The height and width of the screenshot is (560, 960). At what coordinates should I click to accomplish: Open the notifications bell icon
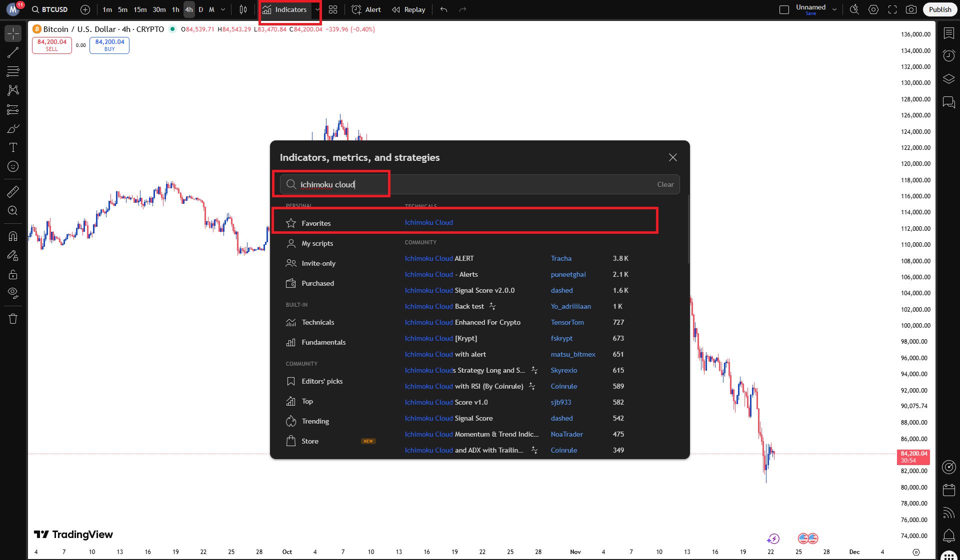point(948,536)
